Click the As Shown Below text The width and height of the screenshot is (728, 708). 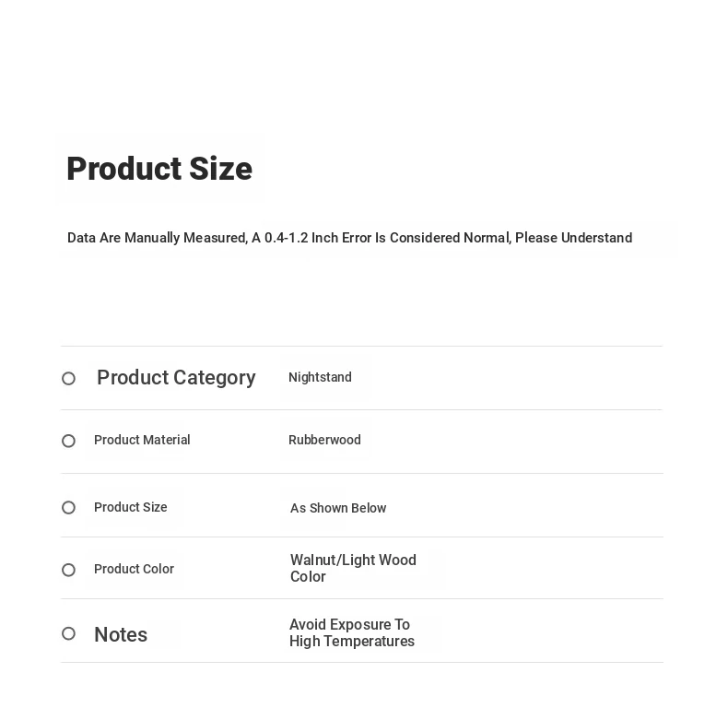[338, 508]
